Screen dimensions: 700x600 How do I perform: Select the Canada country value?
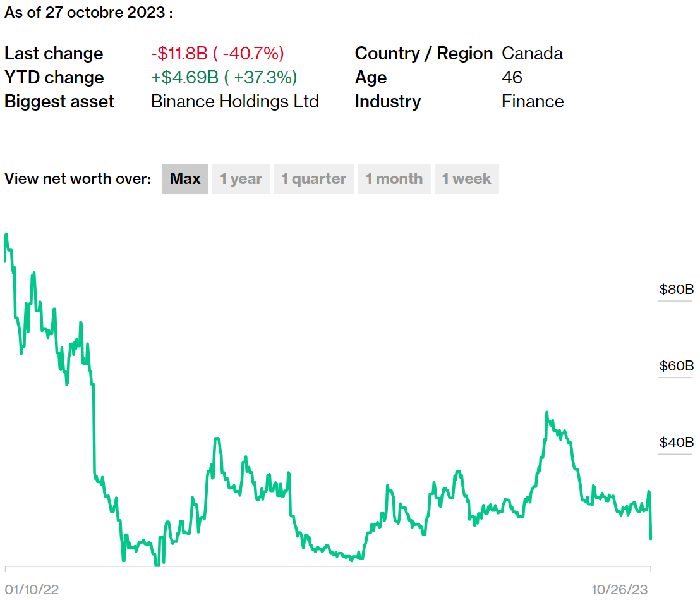pos(532,53)
